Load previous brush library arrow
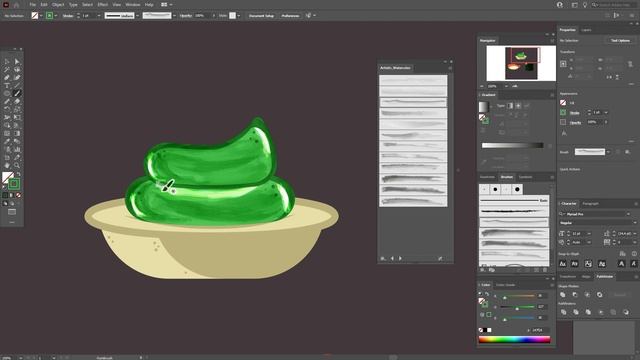 pyautogui.click(x=392, y=258)
